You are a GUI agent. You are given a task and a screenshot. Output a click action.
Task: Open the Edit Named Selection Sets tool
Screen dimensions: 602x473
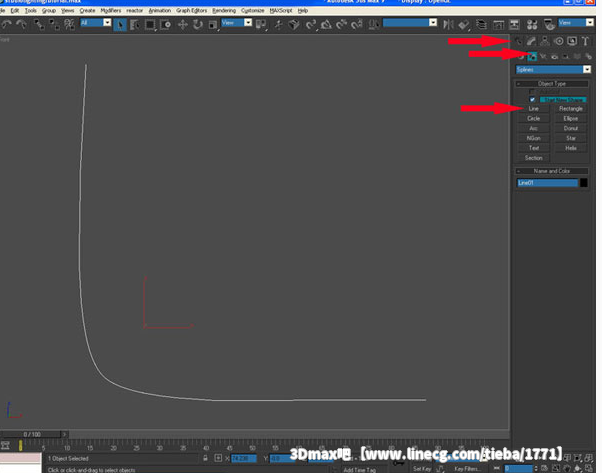point(372,25)
